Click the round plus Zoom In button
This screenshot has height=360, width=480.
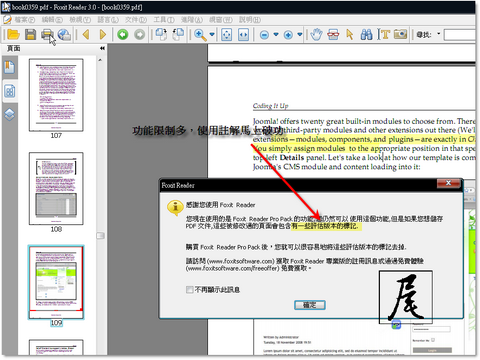[288, 35]
